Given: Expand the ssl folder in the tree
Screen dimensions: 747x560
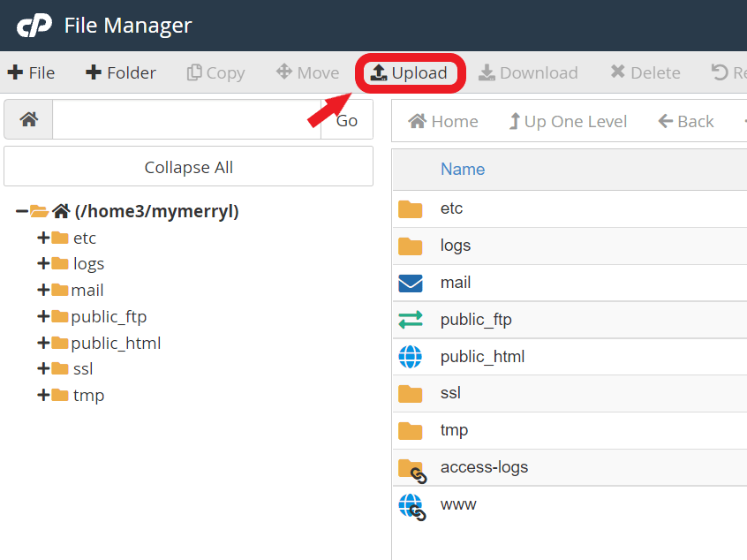Looking at the screenshot, I should pos(43,368).
